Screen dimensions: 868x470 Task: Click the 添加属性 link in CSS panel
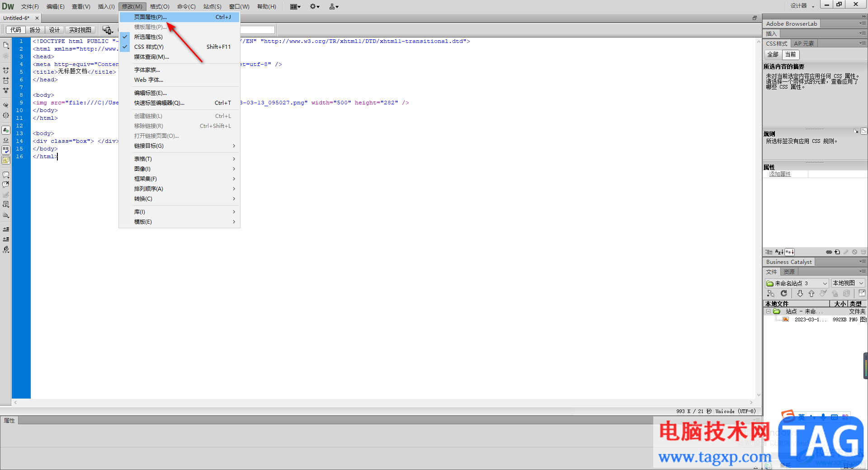click(x=780, y=174)
